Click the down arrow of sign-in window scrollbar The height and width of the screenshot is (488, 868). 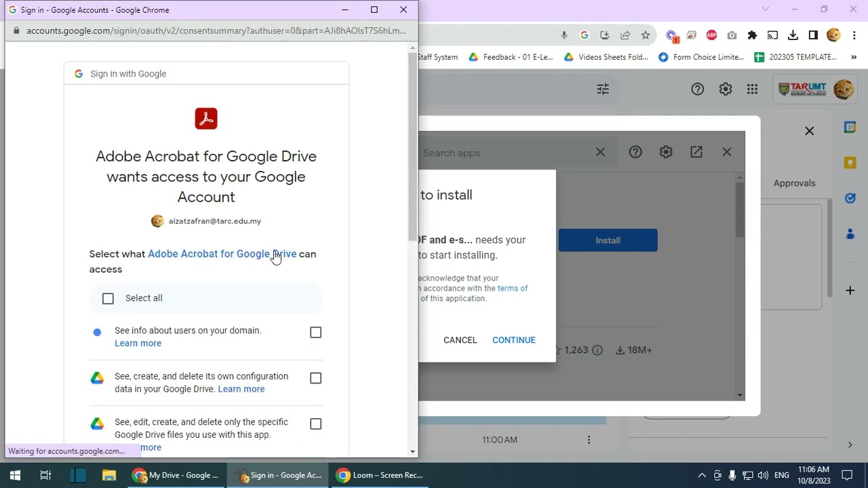(413, 451)
